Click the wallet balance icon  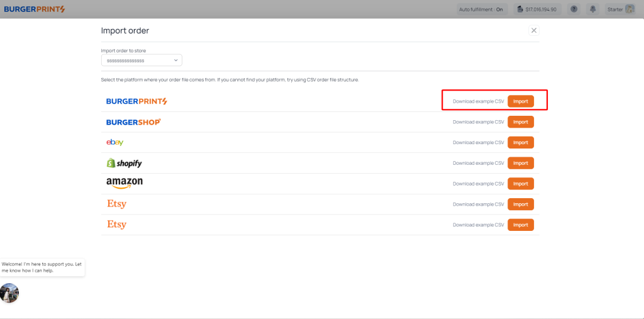[520, 9]
